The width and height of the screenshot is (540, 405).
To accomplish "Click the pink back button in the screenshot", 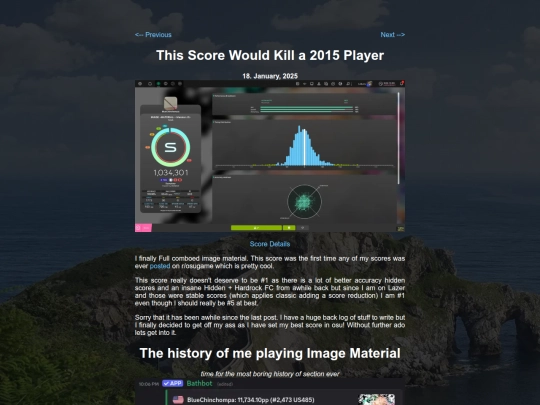I will 143,228.
